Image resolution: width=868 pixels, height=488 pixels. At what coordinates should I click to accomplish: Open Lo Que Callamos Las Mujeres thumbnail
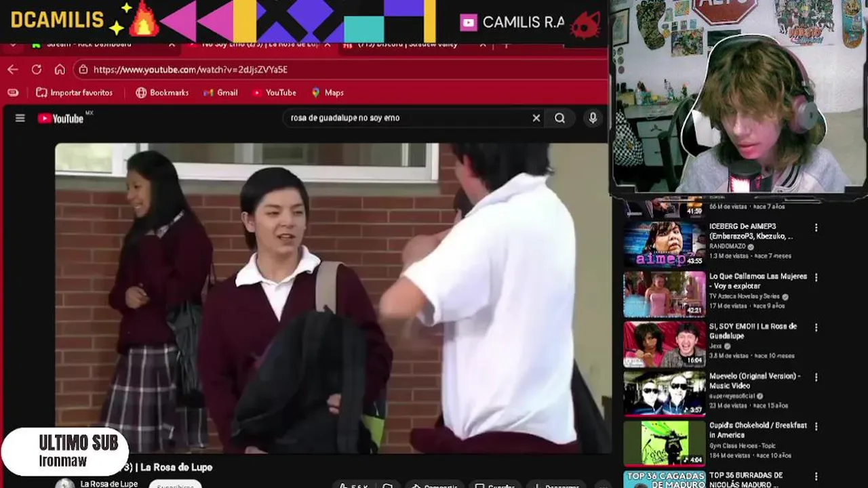[665, 294]
